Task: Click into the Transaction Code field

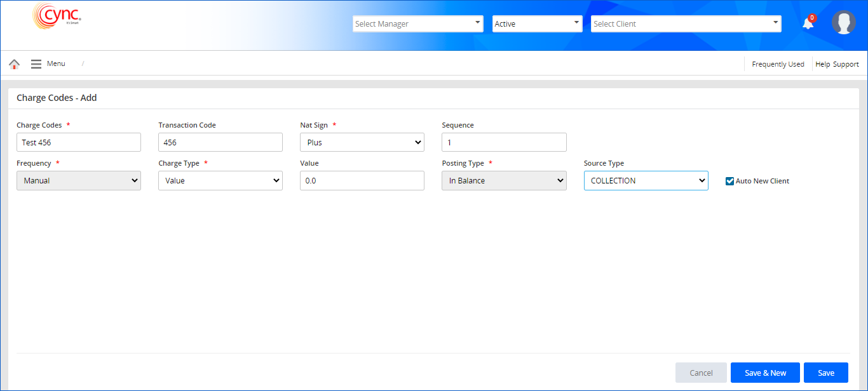Action: [220, 143]
